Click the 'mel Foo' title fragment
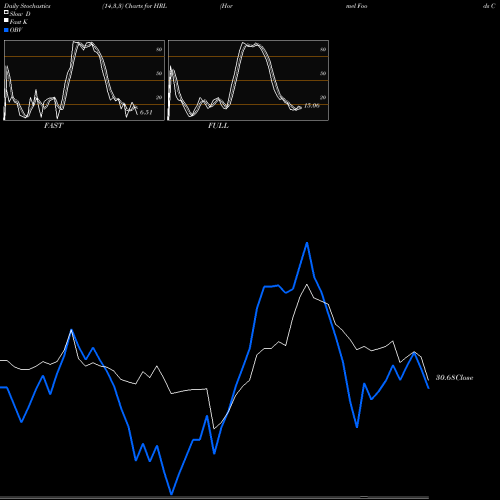This screenshot has height=500, width=500. tap(357, 6)
